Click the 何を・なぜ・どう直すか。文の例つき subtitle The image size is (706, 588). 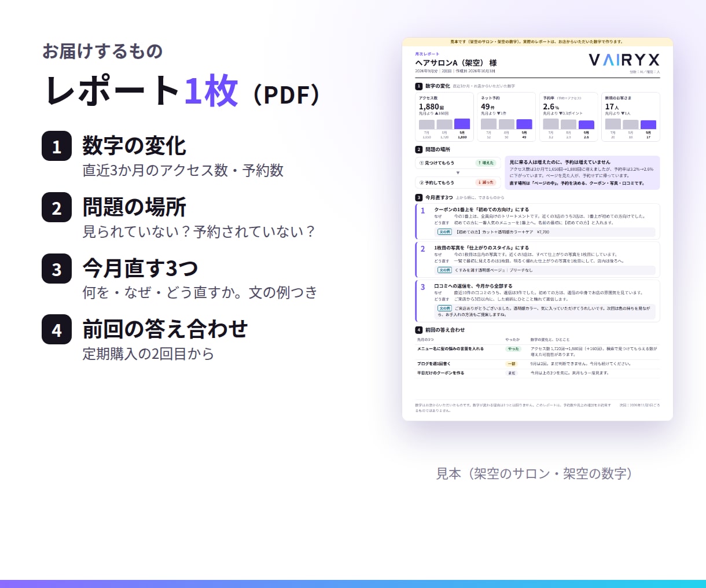(200, 292)
